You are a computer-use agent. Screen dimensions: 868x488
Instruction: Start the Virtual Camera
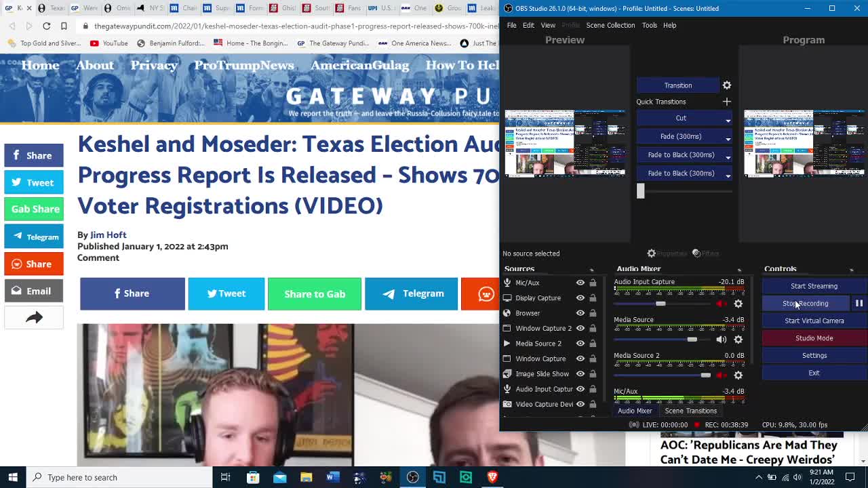pyautogui.click(x=814, y=321)
